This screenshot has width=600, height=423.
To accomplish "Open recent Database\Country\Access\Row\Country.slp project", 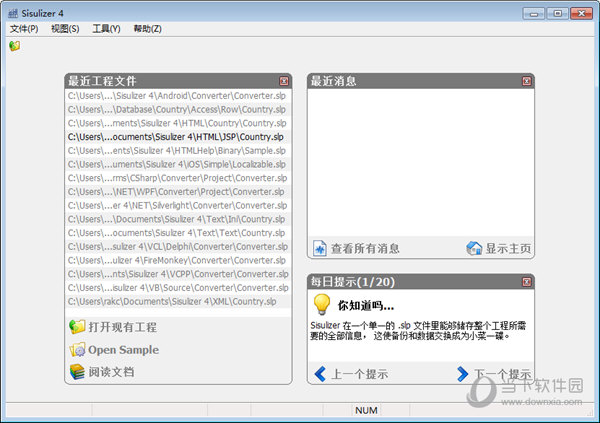I will pos(178,109).
